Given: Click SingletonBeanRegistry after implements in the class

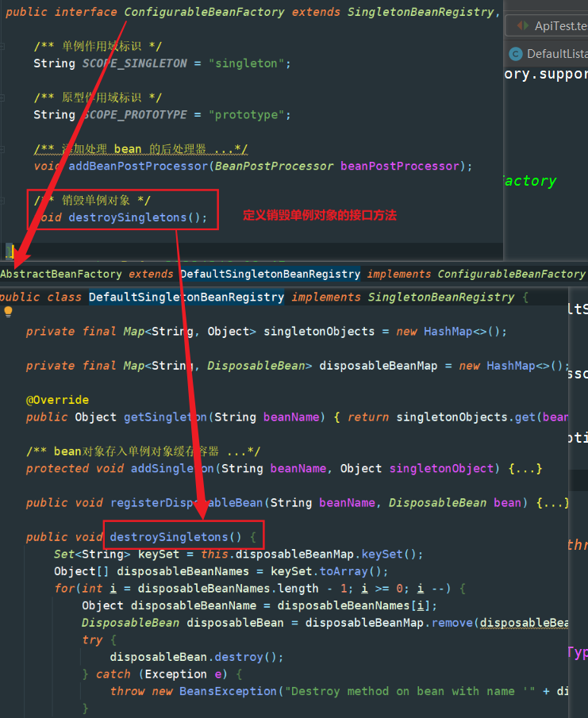Looking at the screenshot, I should tap(441, 297).
